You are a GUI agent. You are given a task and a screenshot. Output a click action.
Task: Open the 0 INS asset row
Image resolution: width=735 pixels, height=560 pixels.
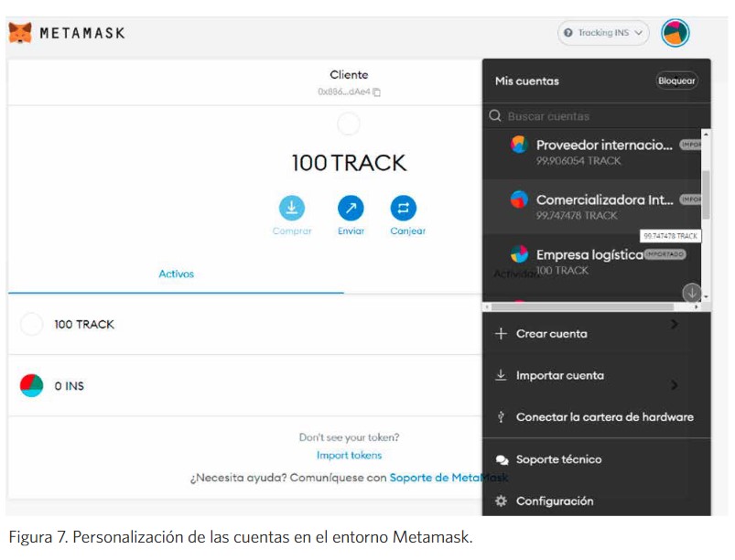tap(245, 385)
